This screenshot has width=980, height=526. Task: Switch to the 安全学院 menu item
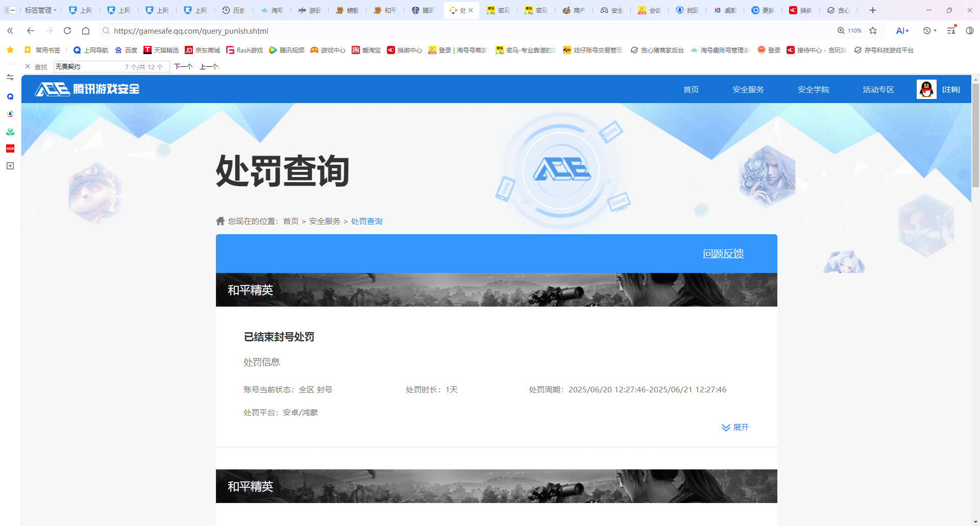pos(813,89)
